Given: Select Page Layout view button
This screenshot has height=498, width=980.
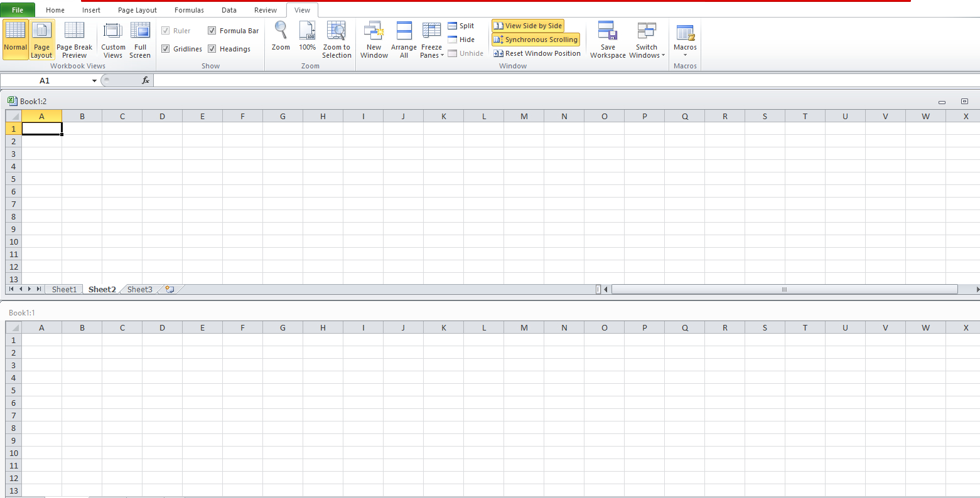Looking at the screenshot, I should [41, 40].
